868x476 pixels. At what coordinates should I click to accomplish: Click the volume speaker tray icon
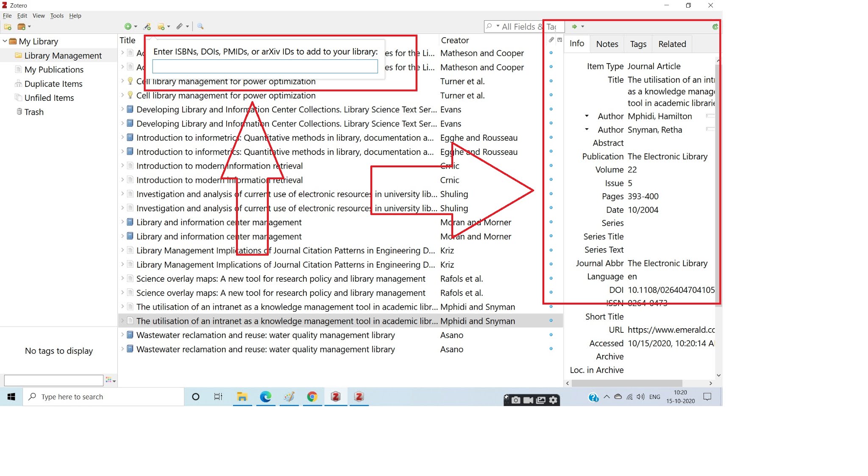[640, 397]
